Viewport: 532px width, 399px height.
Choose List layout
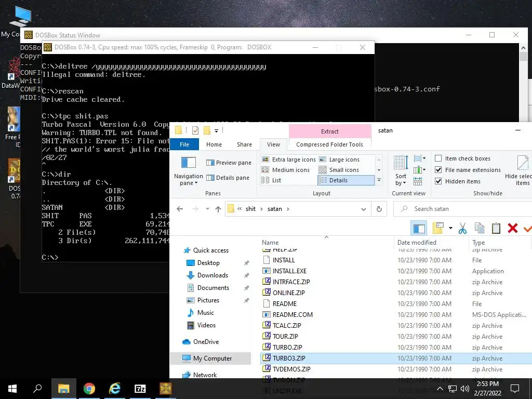pyautogui.click(x=271, y=180)
